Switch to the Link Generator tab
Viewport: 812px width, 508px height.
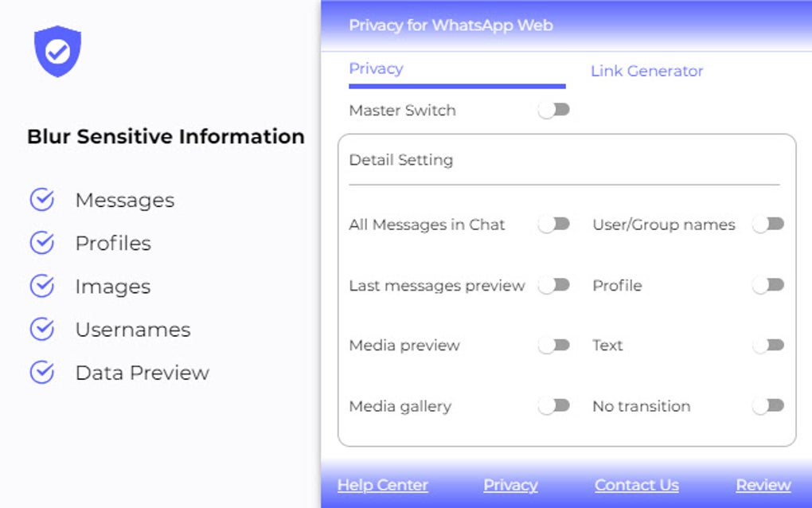[646, 71]
